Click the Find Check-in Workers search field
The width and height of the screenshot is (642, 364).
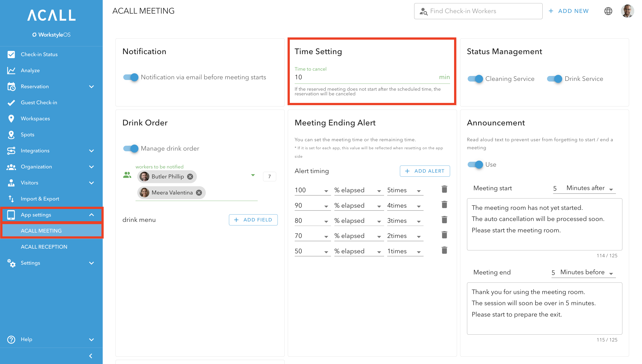(x=478, y=11)
